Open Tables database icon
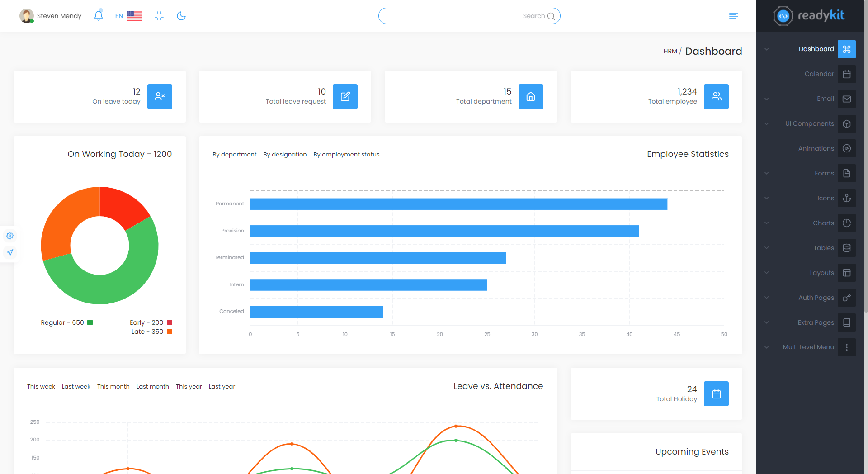The height and width of the screenshot is (474, 868). 846,248
